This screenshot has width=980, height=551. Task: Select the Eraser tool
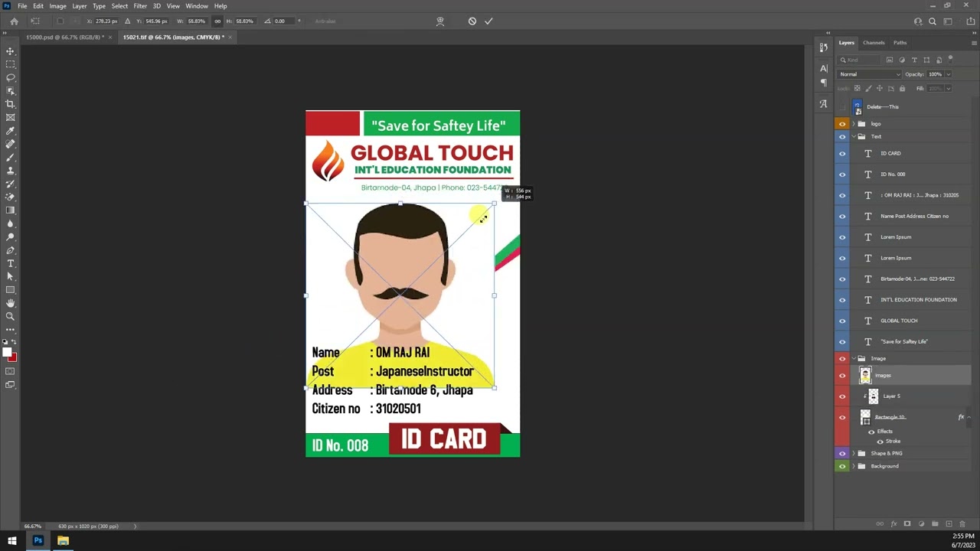pyautogui.click(x=10, y=197)
